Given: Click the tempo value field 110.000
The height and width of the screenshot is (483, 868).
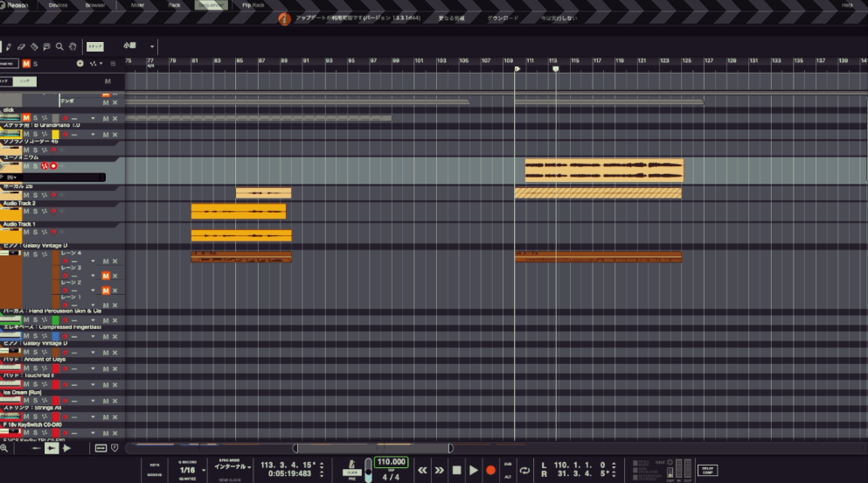Looking at the screenshot, I should point(392,461).
